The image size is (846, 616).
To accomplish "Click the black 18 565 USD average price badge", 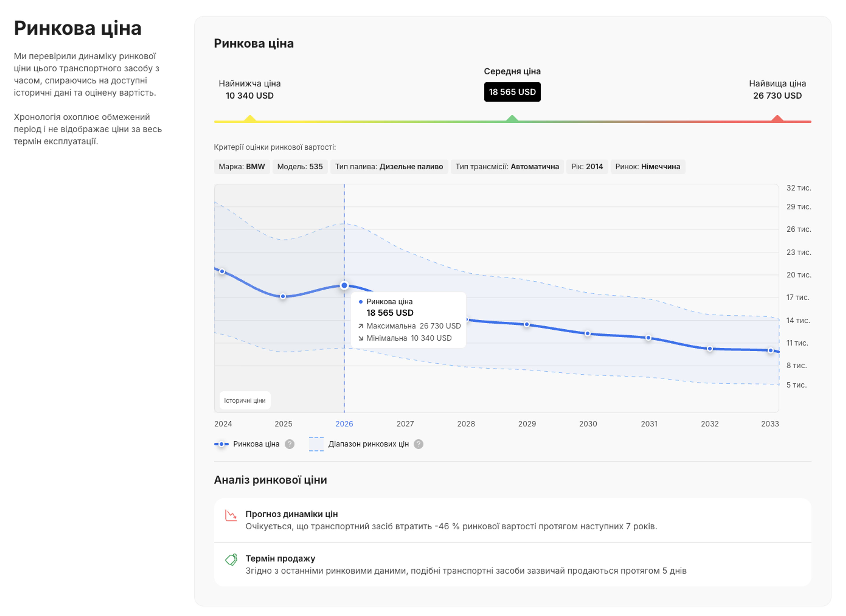I will pyautogui.click(x=512, y=92).
